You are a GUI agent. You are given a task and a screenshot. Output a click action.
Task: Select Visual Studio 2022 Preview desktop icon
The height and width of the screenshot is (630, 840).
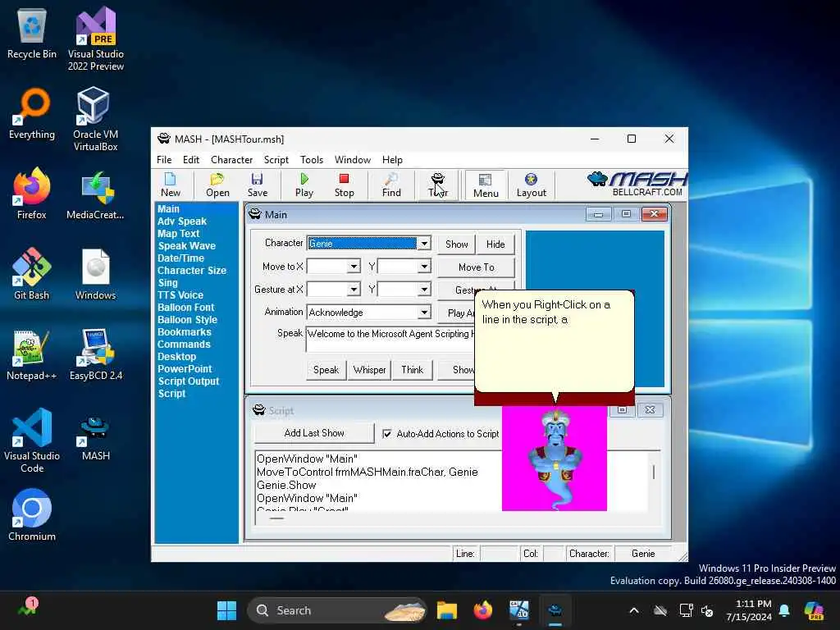96,39
